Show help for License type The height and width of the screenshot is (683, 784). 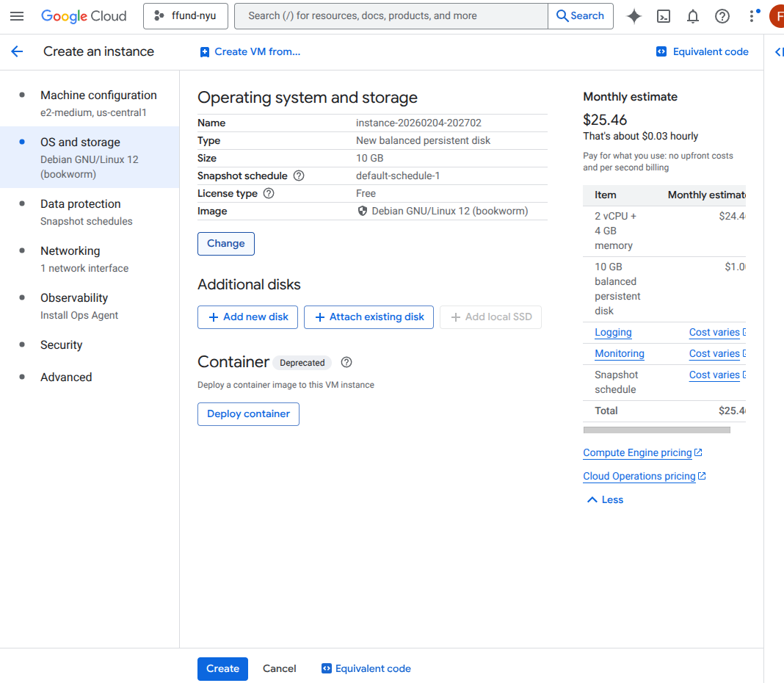click(269, 194)
